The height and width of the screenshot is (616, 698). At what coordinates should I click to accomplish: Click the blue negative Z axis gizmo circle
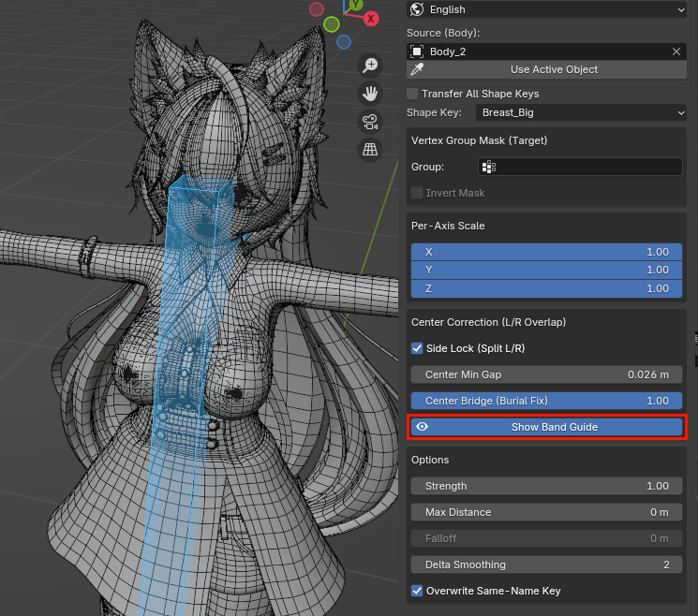click(x=344, y=42)
